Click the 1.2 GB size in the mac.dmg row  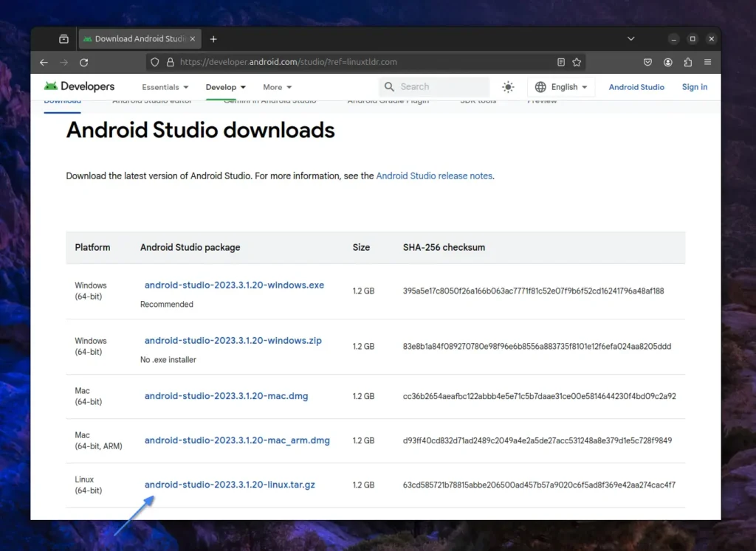(363, 396)
